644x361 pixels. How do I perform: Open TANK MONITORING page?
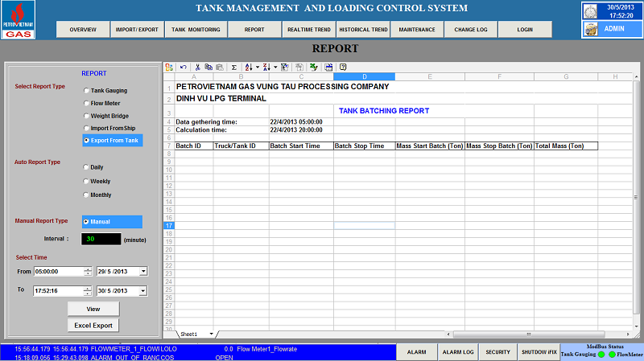tap(196, 30)
